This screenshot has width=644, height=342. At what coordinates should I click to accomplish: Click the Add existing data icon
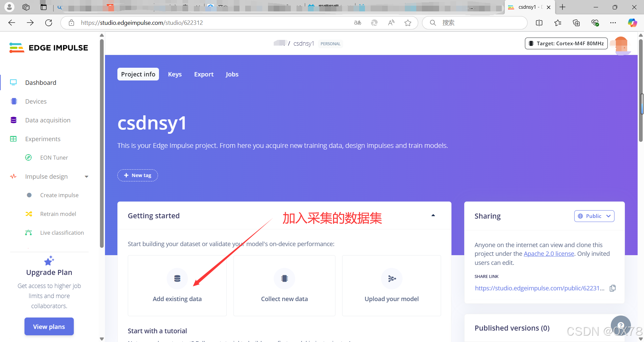point(177,278)
